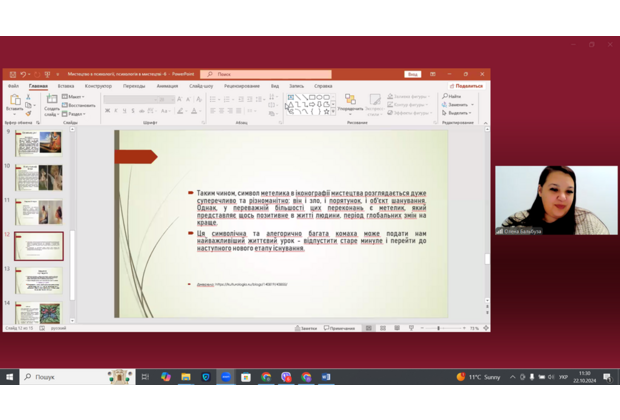This screenshot has height=420, width=620.
Task: Click the Save icon in the title bar
Action: pos(10,74)
